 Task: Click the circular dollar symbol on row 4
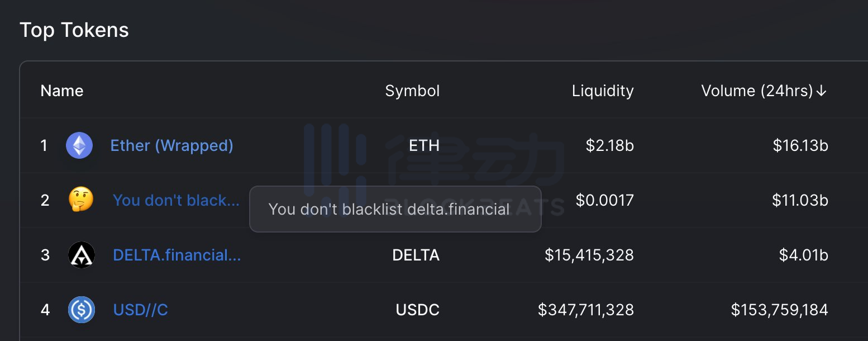pos(81,310)
